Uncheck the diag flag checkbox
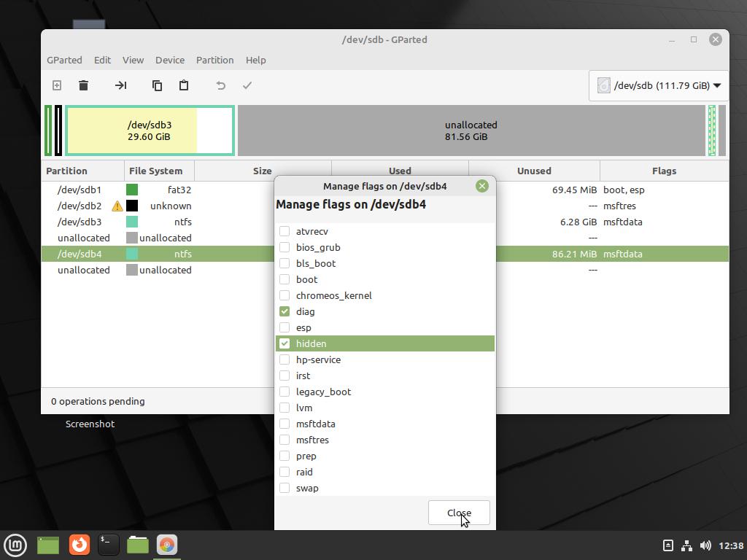This screenshot has width=747, height=560. coord(285,311)
